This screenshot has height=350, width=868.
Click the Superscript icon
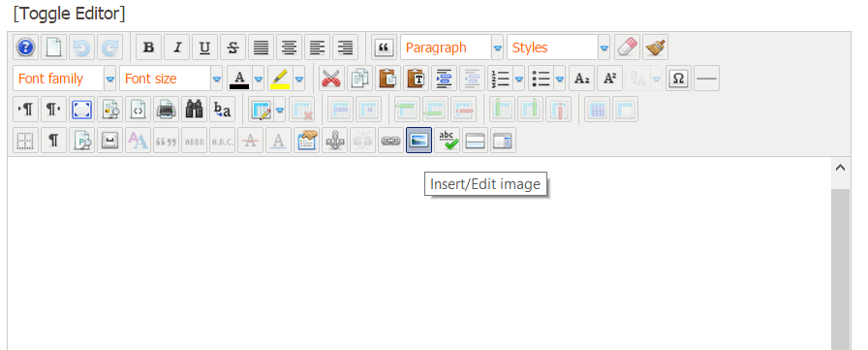pyautogui.click(x=609, y=79)
